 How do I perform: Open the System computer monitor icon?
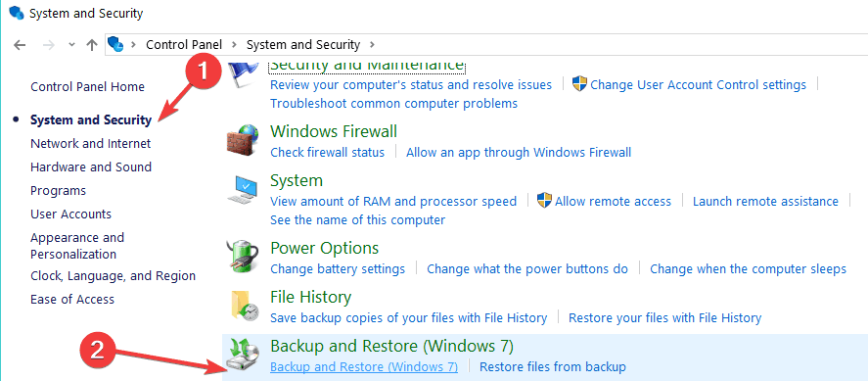pos(243,190)
